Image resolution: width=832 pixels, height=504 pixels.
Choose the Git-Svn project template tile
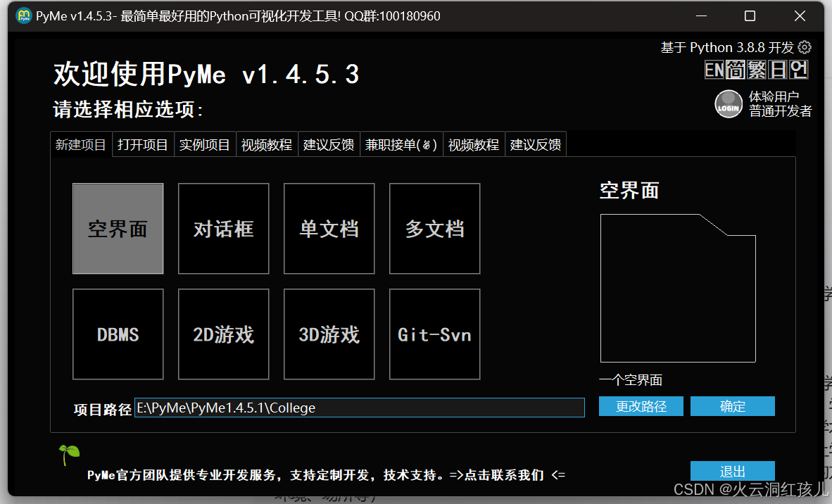tap(434, 334)
